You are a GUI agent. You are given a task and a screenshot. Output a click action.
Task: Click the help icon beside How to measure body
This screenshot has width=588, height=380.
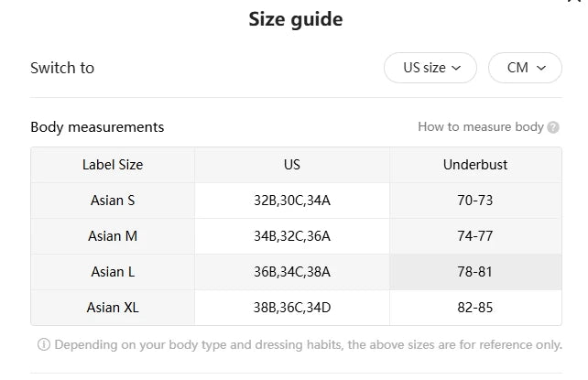(x=553, y=127)
